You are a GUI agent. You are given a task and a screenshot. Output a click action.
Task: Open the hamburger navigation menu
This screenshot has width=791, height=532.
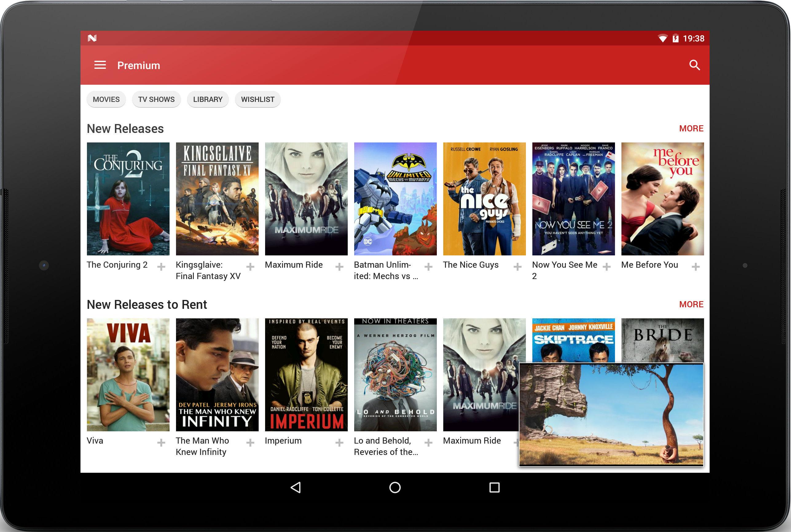tap(100, 65)
